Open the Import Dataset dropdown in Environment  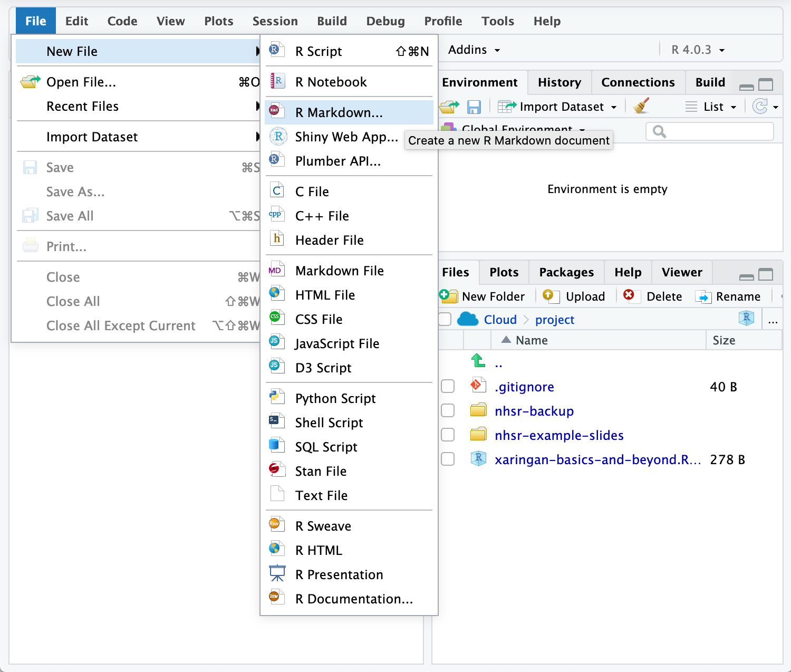[x=557, y=107]
